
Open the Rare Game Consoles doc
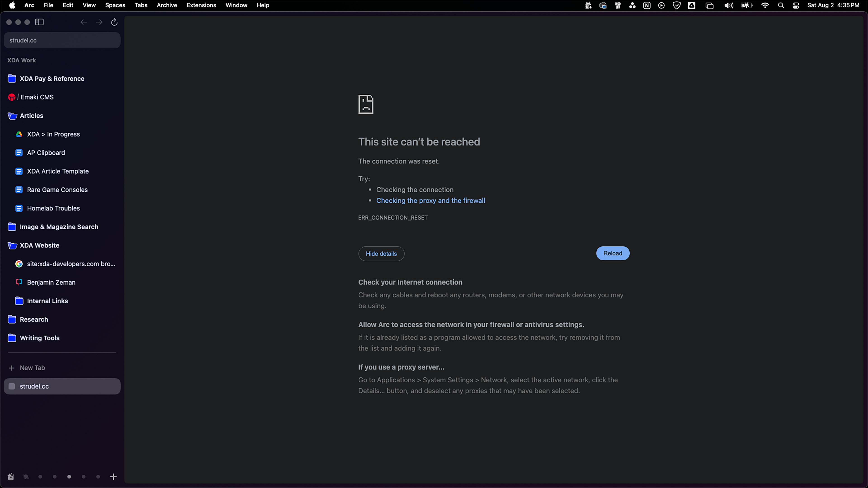tap(62, 190)
